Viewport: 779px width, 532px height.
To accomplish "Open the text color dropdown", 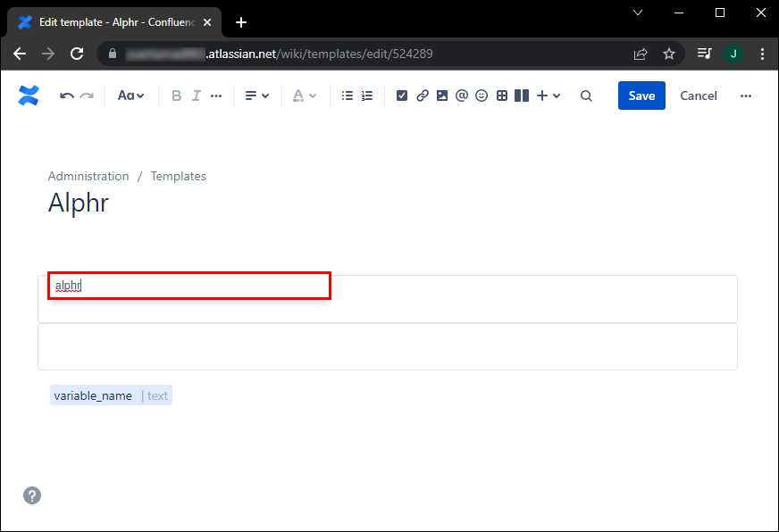I will [x=304, y=96].
